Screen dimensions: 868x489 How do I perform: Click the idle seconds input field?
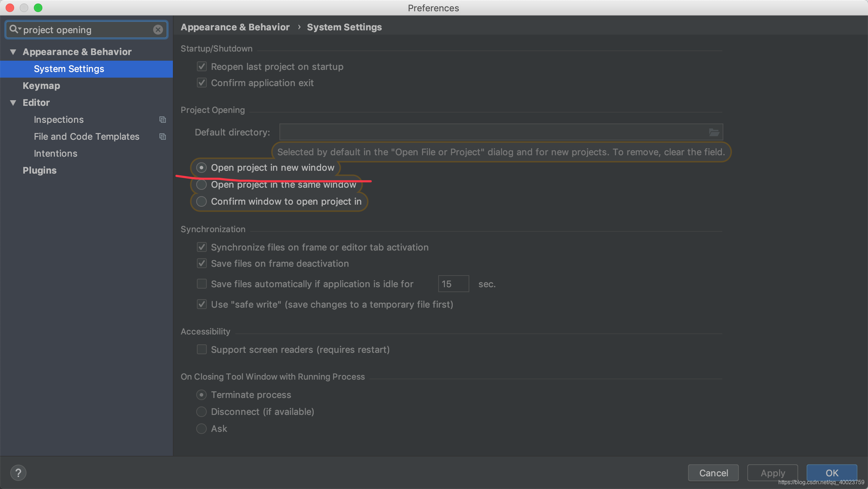(x=453, y=284)
